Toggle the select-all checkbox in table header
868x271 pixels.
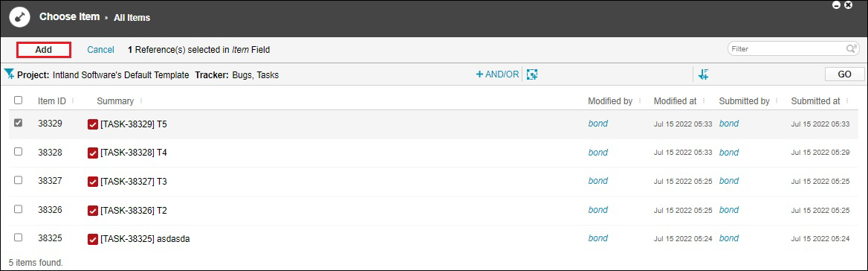click(19, 101)
